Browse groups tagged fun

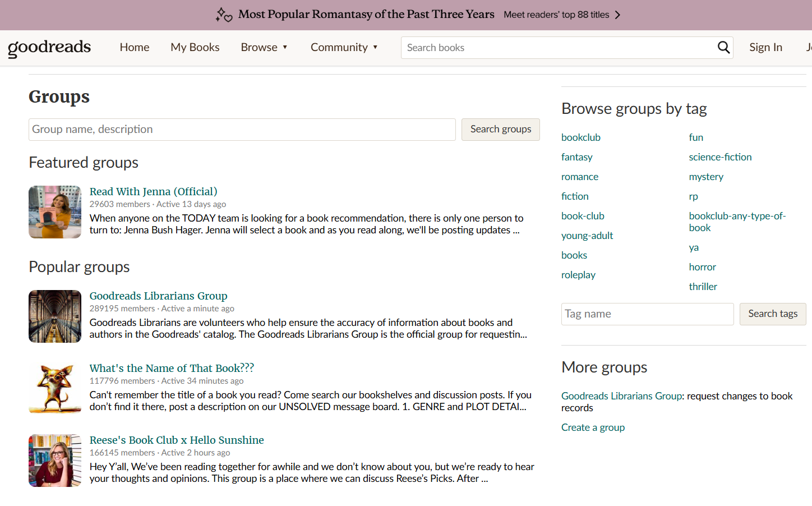click(696, 137)
